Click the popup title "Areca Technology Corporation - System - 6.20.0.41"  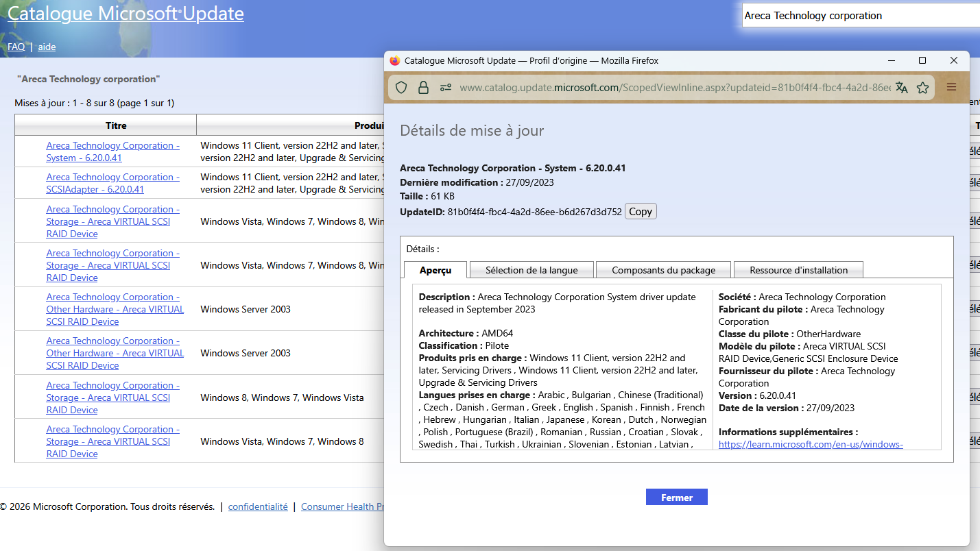click(513, 168)
